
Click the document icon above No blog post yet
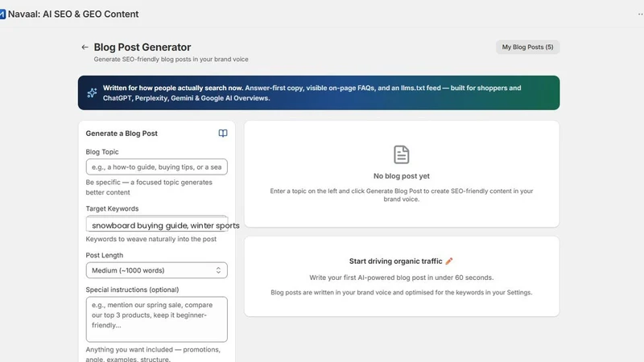coord(401,154)
